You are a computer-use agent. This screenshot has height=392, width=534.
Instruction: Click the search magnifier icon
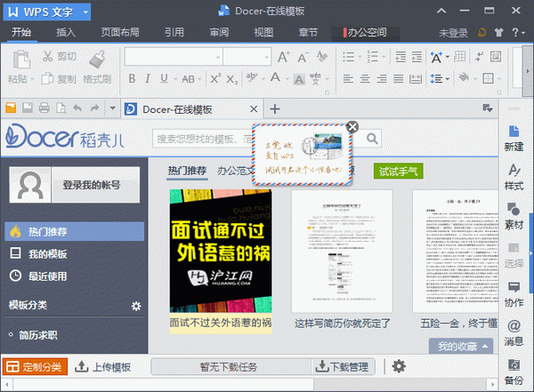point(372,139)
